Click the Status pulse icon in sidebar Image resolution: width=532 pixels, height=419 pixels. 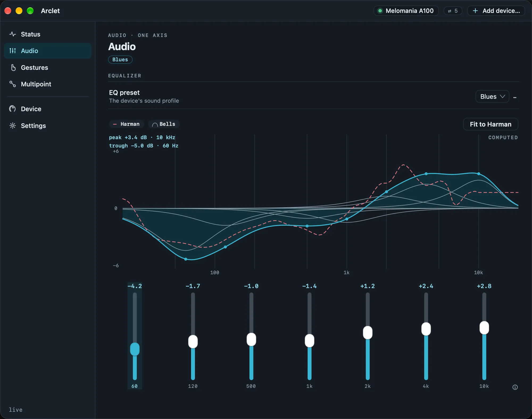click(x=13, y=34)
